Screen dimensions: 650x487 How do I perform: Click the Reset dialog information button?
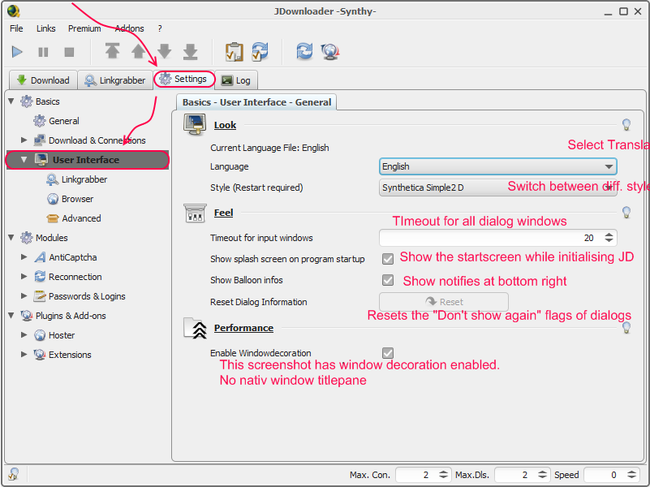(x=444, y=302)
